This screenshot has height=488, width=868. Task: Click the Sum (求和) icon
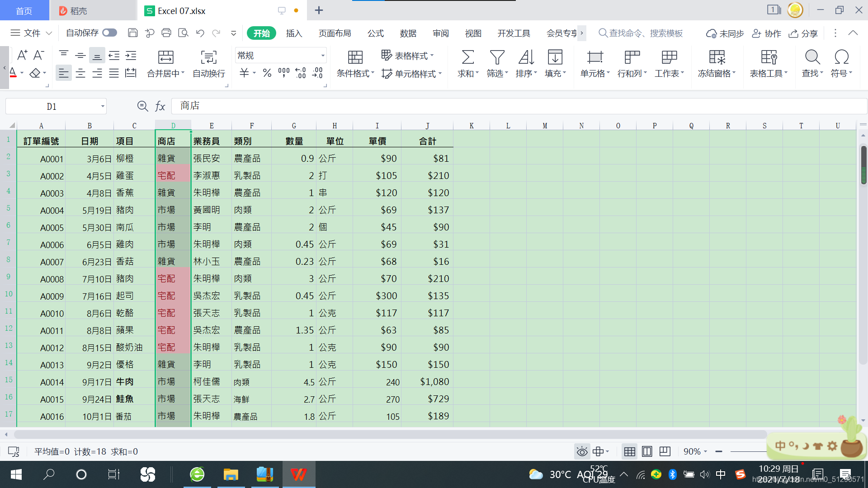click(467, 57)
